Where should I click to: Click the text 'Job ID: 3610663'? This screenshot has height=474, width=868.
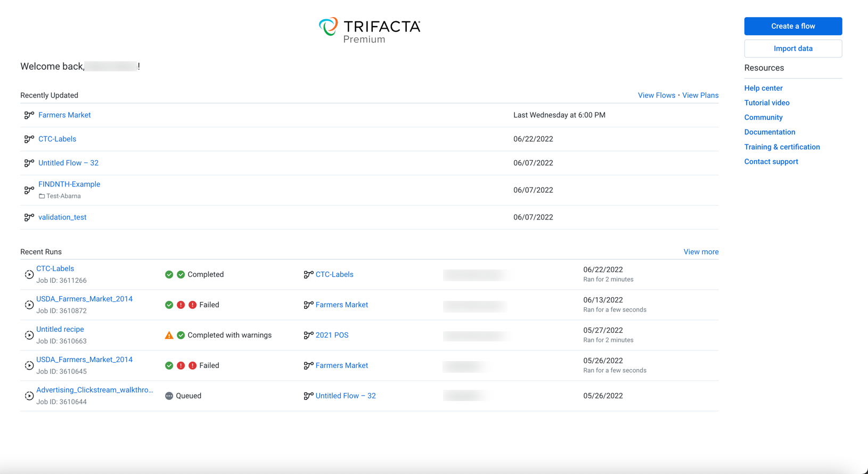61,341
